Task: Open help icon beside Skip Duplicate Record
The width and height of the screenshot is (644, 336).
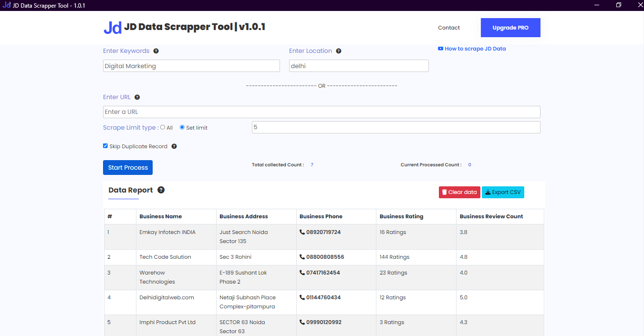Action: pos(174,147)
